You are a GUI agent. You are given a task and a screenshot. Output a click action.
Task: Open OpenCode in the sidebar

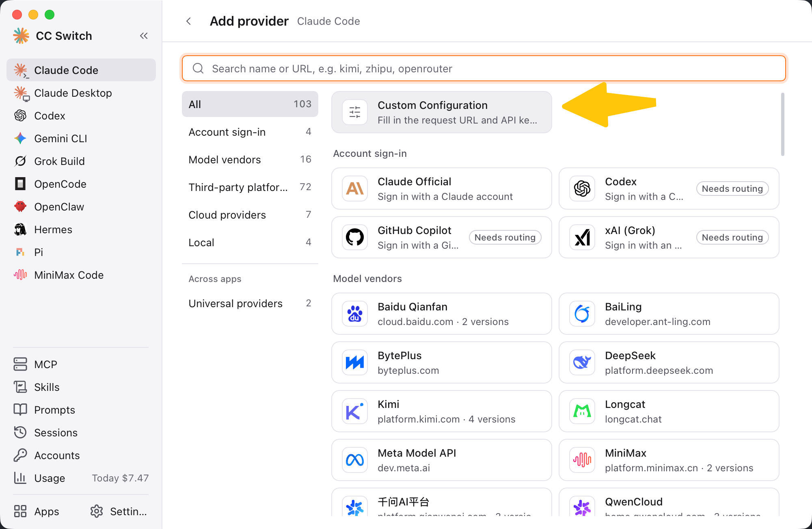[81, 184]
